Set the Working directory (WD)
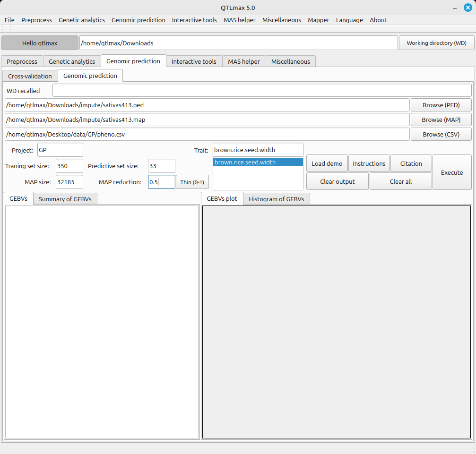 pyautogui.click(x=436, y=43)
